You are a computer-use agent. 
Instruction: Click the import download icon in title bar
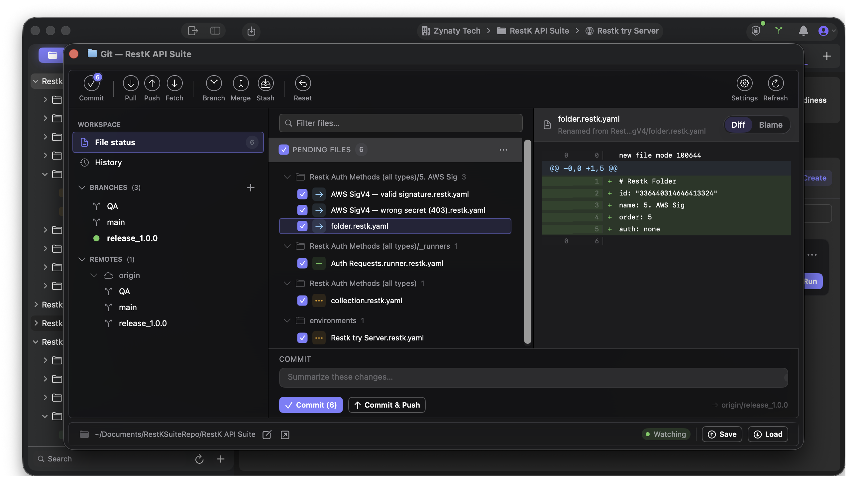[x=251, y=31]
